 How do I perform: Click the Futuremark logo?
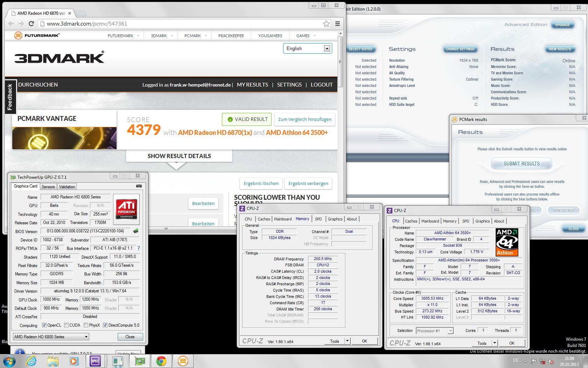[x=37, y=35]
